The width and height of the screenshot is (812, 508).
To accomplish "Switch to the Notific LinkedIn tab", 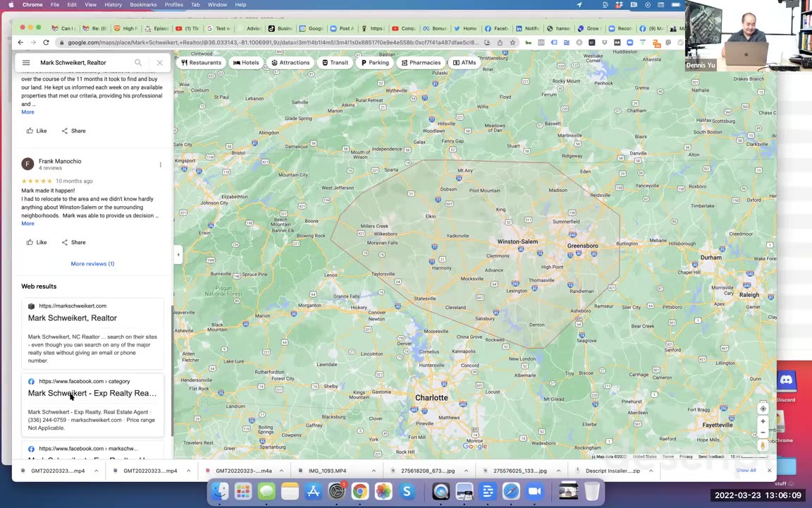I will tap(528, 28).
